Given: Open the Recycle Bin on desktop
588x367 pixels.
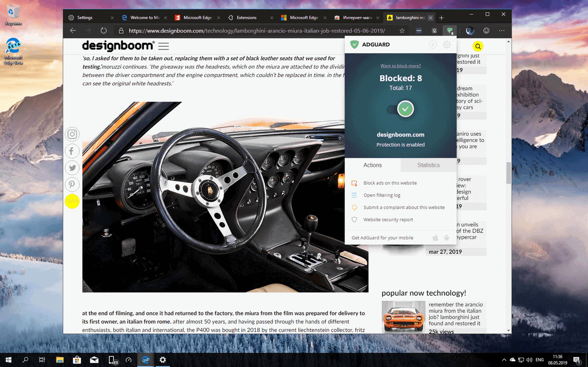Looking at the screenshot, I should (13, 15).
